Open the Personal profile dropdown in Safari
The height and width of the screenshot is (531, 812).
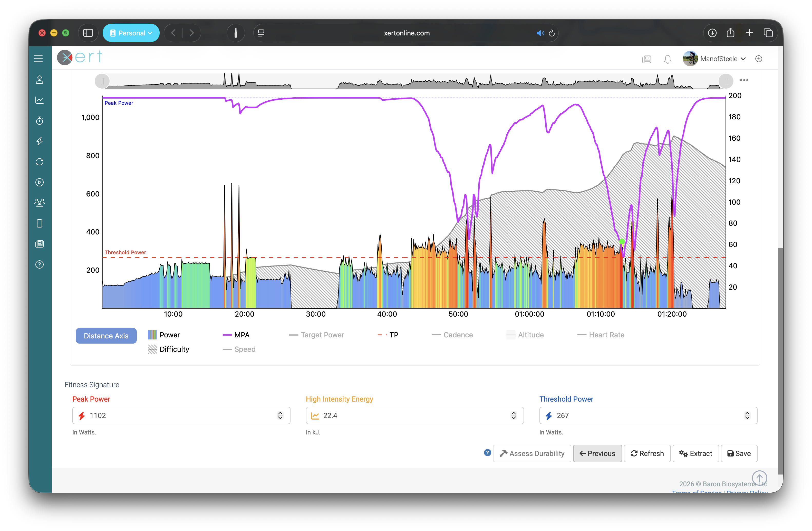131,33
